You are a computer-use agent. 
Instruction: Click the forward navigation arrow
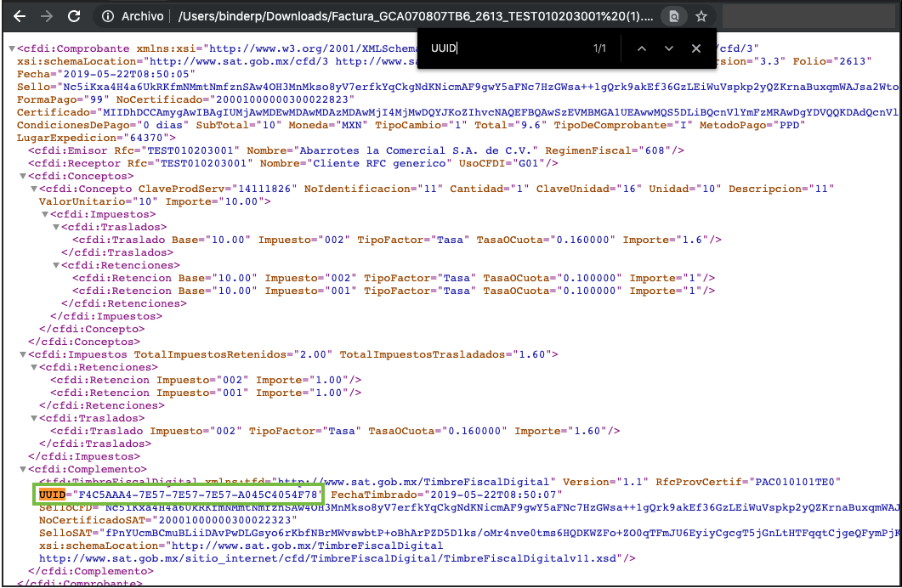(46, 16)
